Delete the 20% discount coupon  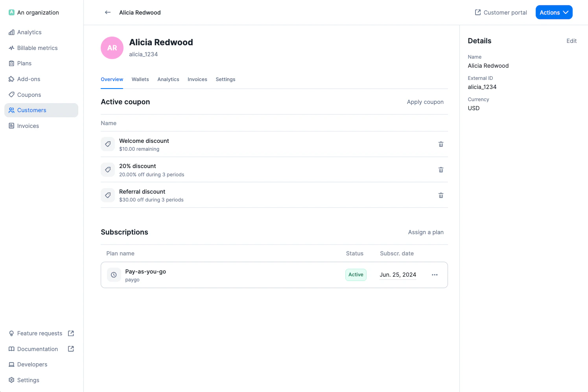441,170
